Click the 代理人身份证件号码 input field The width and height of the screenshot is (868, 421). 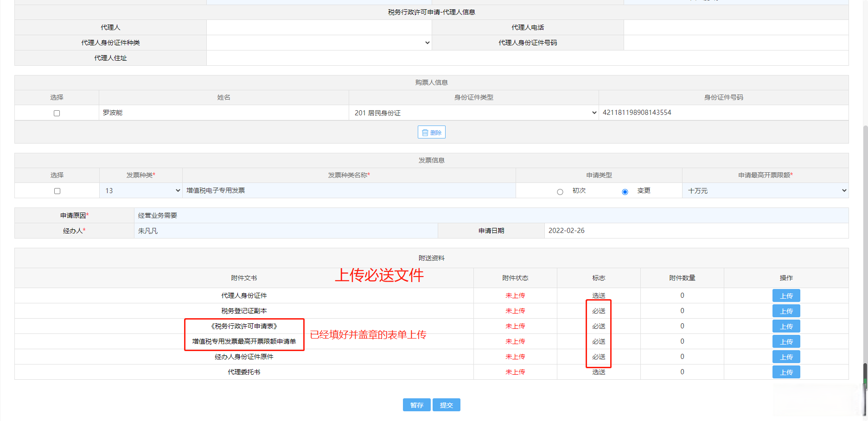pyautogui.click(x=736, y=43)
